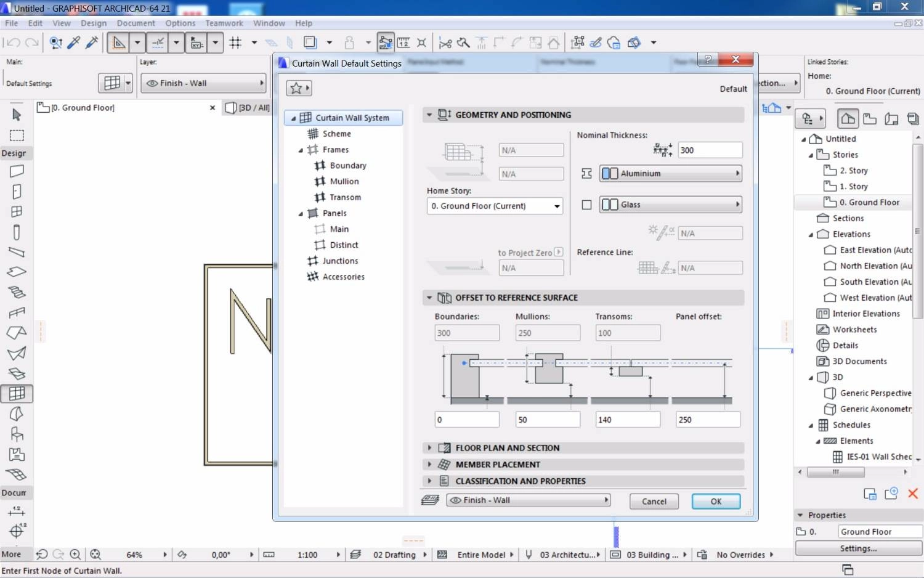Open the 1:100 scale selector
Image resolution: width=924 pixels, height=578 pixels.
point(307,555)
